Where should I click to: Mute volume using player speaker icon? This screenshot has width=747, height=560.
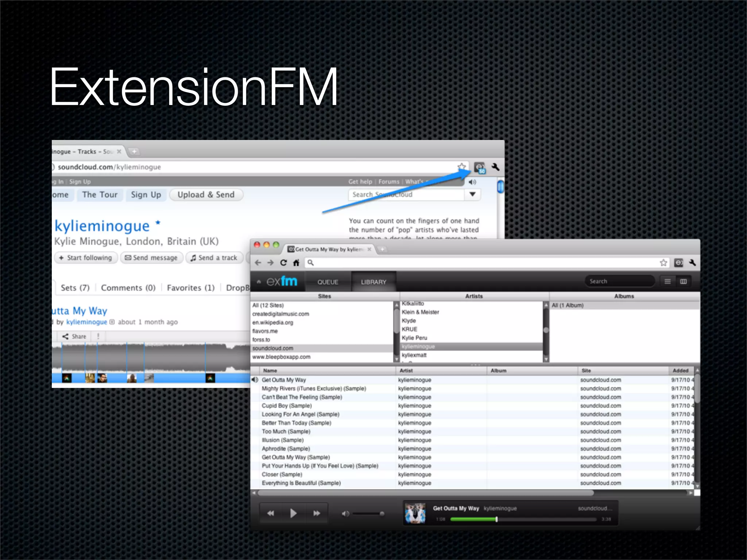point(345,514)
